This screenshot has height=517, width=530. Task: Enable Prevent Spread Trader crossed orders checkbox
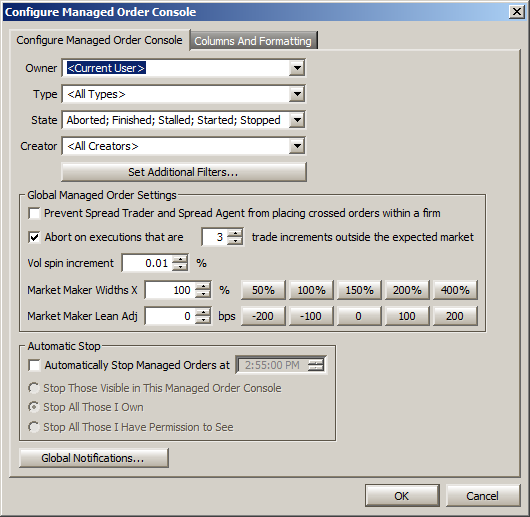coord(34,214)
